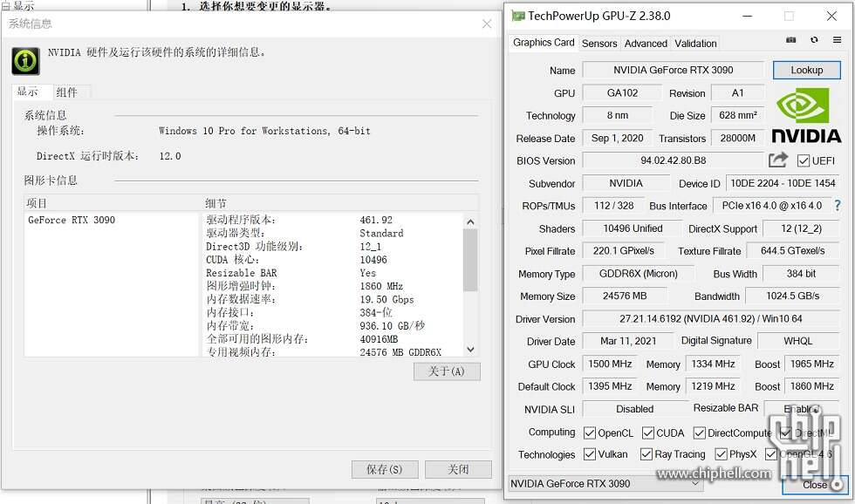
Task: Open the GPU-Z hamburger menu
Action: [x=837, y=40]
